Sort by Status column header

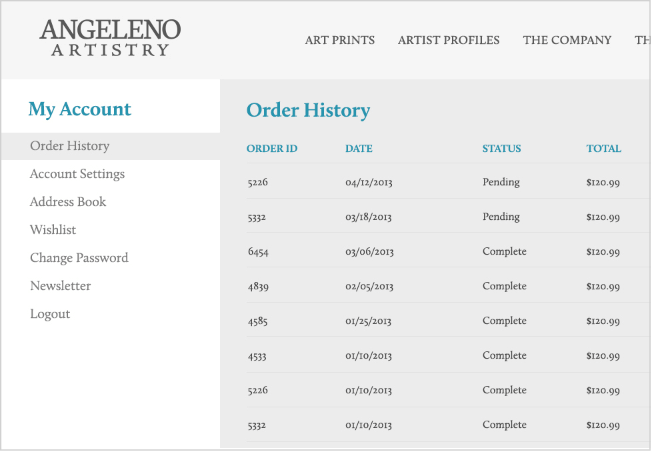click(502, 149)
